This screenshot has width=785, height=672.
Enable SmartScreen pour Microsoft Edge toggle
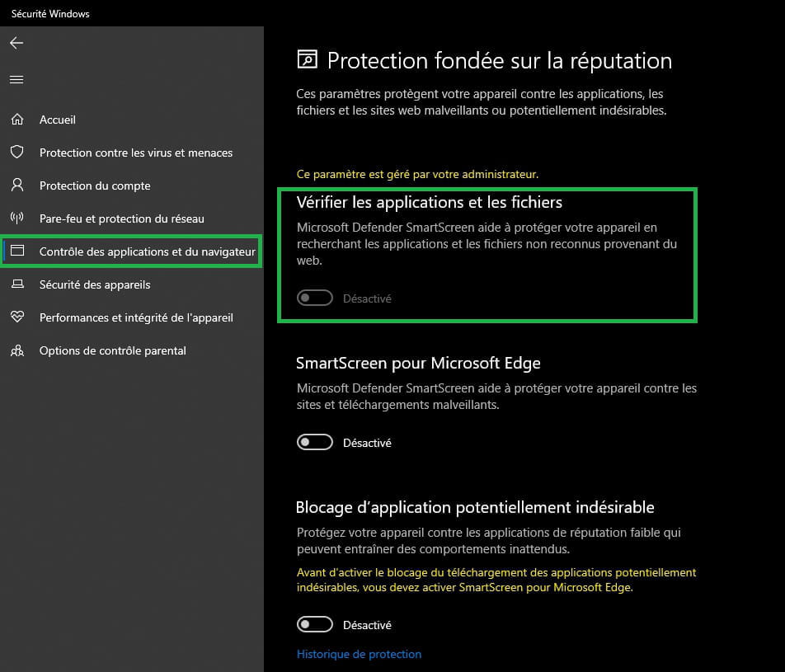[315, 442]
